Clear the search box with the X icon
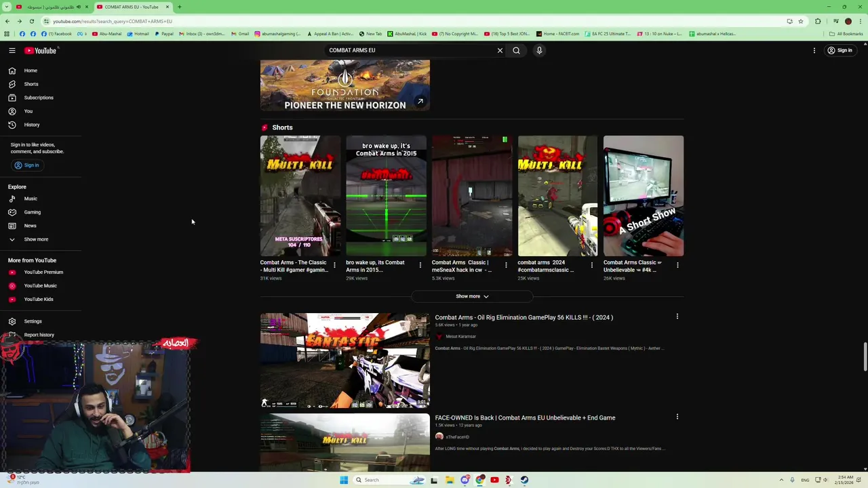 [500, 50]
